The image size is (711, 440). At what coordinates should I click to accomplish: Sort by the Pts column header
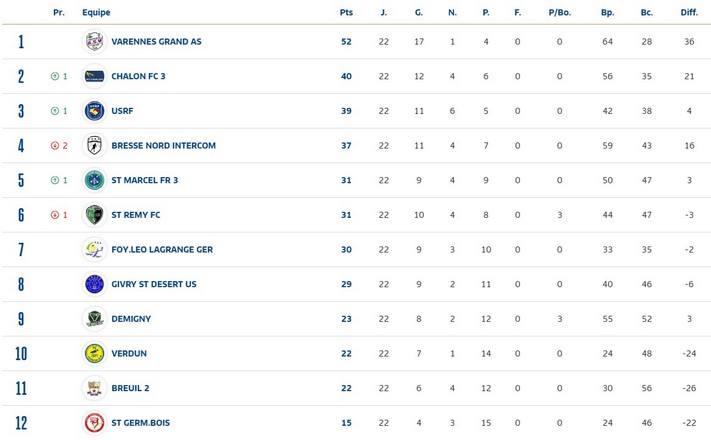point(346,12)
